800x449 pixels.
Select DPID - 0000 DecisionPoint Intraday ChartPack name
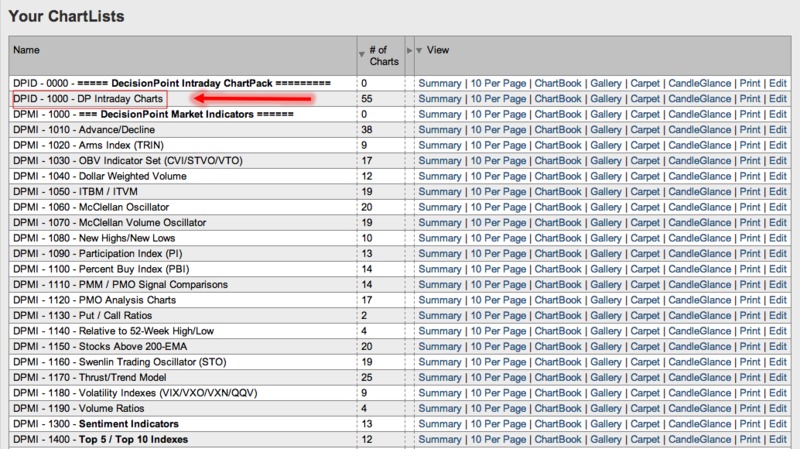[172, 83]
